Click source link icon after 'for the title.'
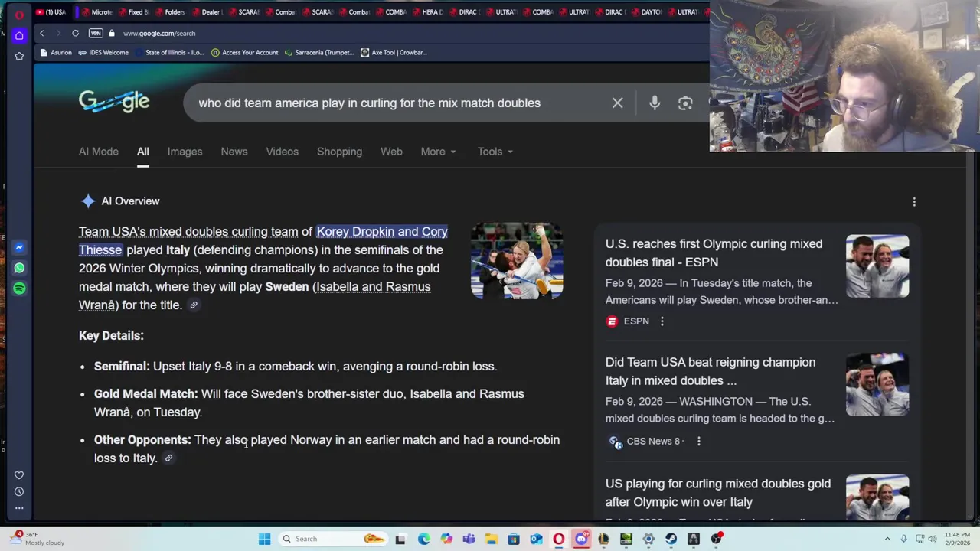The height and width of the screenshot is (551, 980). coord(194,305)
